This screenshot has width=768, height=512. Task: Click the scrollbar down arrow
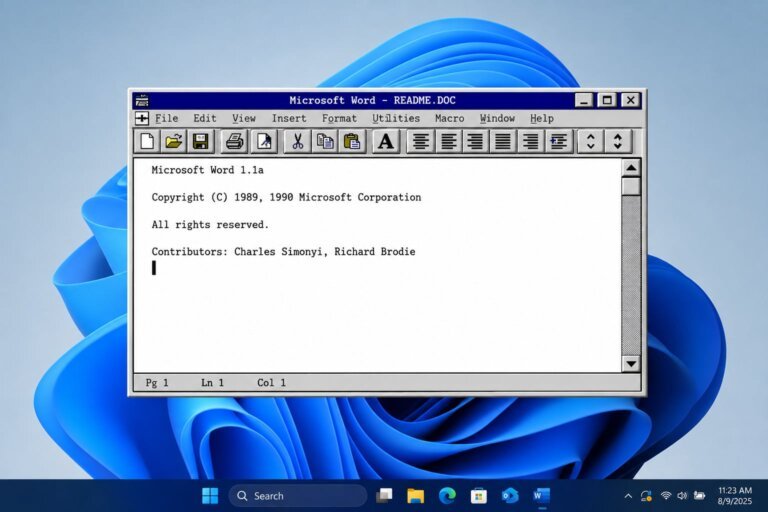(631, 364)
